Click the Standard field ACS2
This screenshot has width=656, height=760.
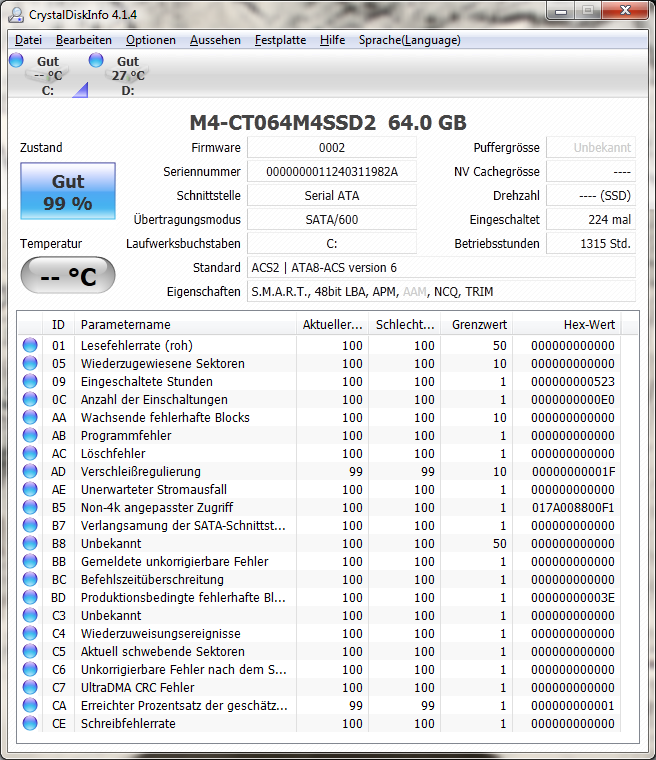coord(441,268)
